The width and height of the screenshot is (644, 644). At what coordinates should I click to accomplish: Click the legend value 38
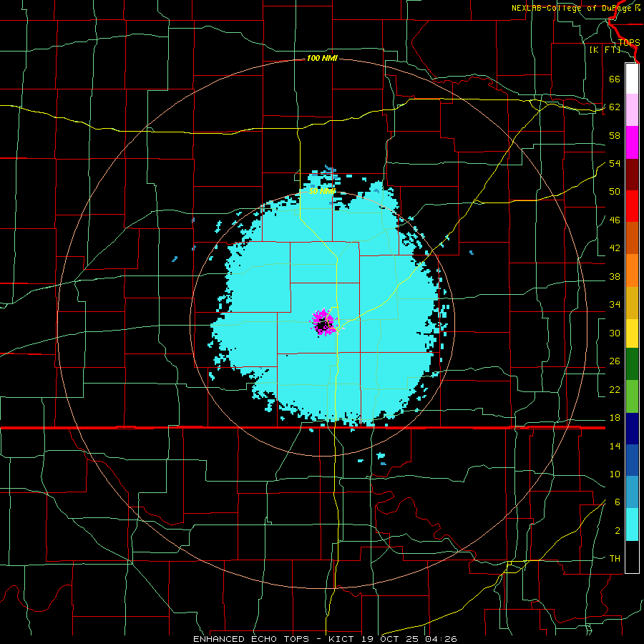point(615,276)
